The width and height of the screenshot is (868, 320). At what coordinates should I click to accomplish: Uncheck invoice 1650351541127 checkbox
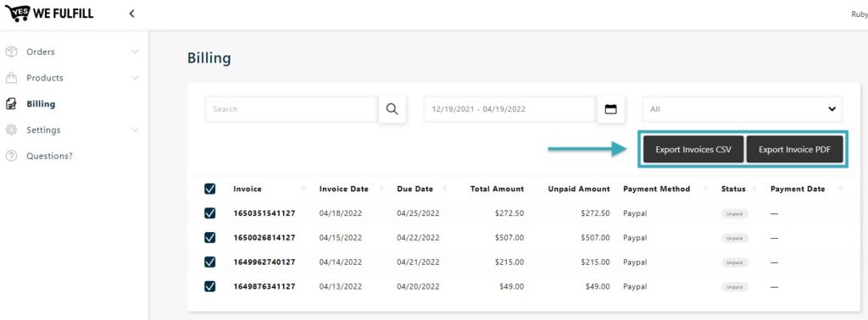click(x=210, y=213)
